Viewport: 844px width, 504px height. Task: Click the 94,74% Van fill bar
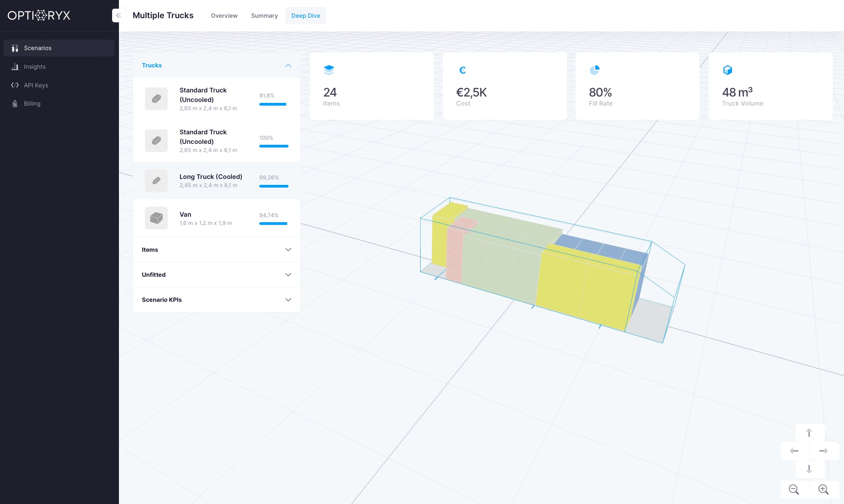coord(273,224)
